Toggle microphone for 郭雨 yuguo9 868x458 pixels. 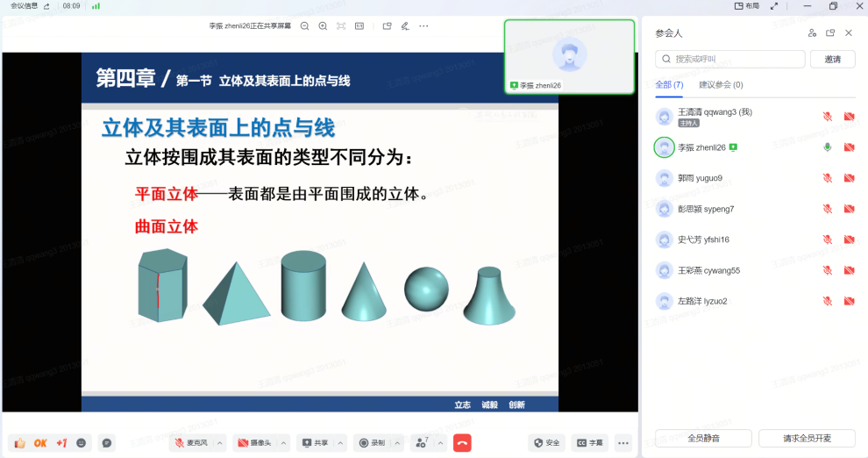pyautogui.click(x=827, y=178)
